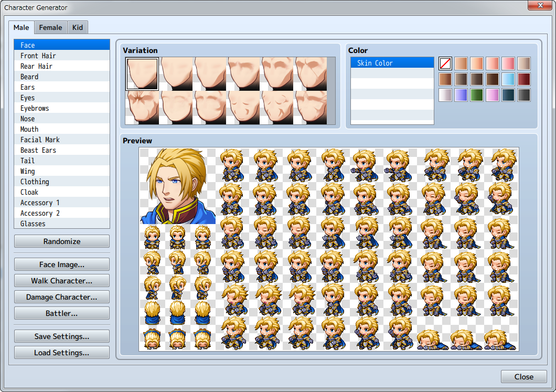Select fourth face variation with brow shadow
This screenshot has width=556, height=392.
pyautogui.click(x=243, y=74)
